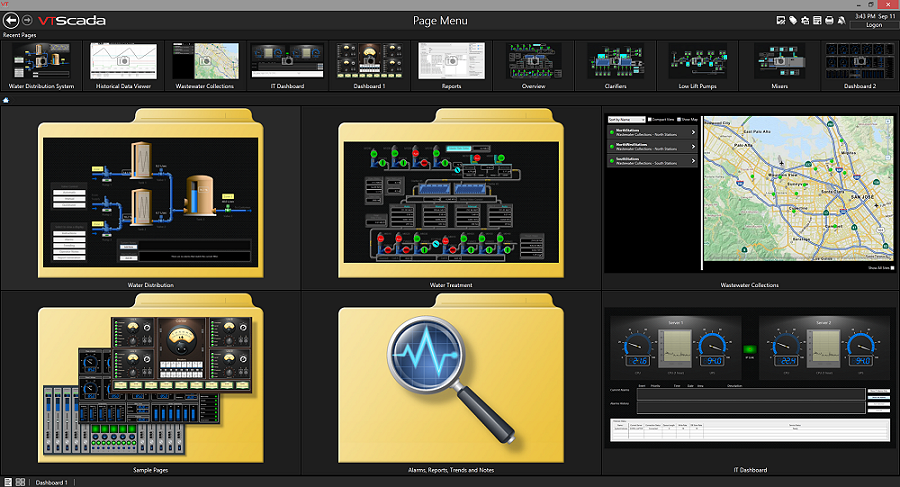Click the forward navigation arrow
This screenshot has height=487, width=900.
(27, 19)
